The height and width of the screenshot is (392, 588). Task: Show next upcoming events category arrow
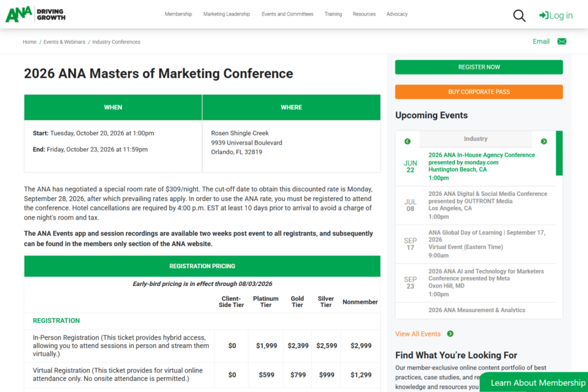pyautogui.click(x=544, y=141)
